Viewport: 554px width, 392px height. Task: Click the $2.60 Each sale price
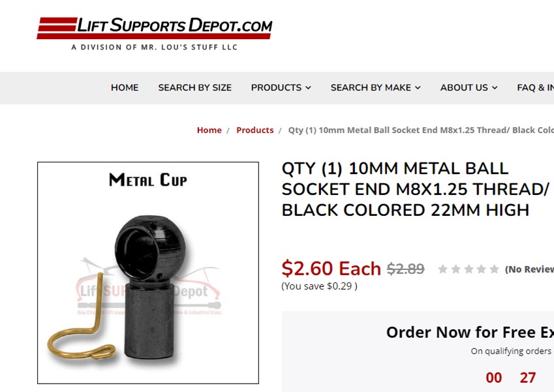coord(331,268)
